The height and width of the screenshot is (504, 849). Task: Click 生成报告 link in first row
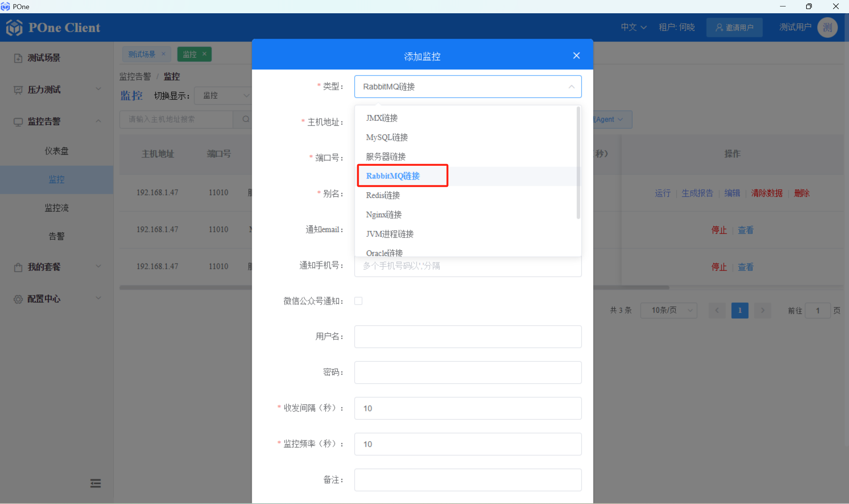[697, 193]
